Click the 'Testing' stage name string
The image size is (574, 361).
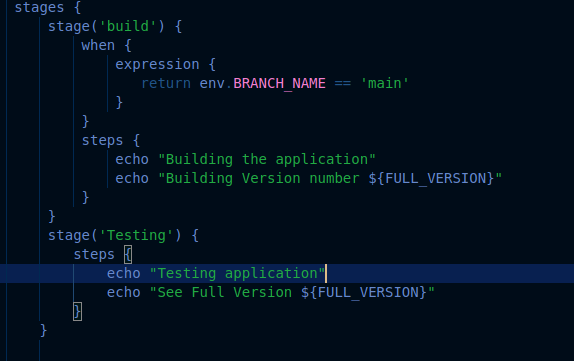coord(136,235)
